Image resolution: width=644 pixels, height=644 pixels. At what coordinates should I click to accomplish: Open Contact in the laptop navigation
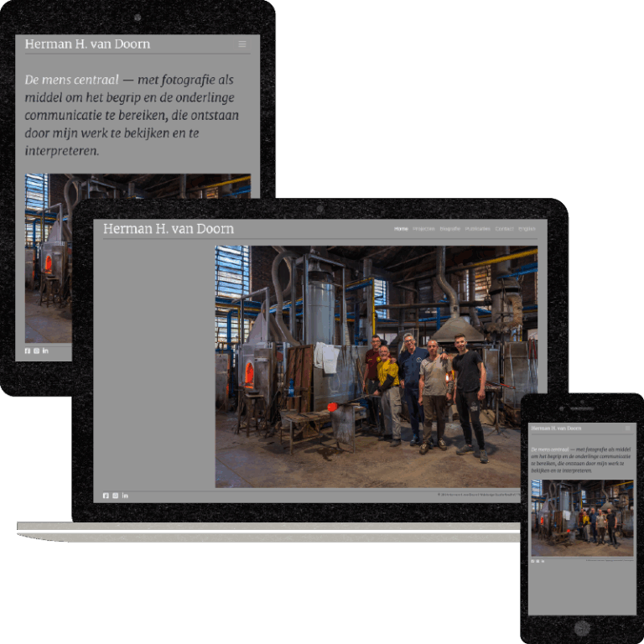click(x=504, y=229)
